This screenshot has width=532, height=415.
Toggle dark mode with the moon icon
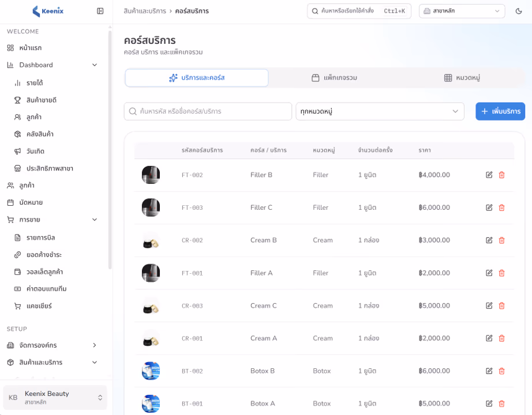click(x=518, y=11)
